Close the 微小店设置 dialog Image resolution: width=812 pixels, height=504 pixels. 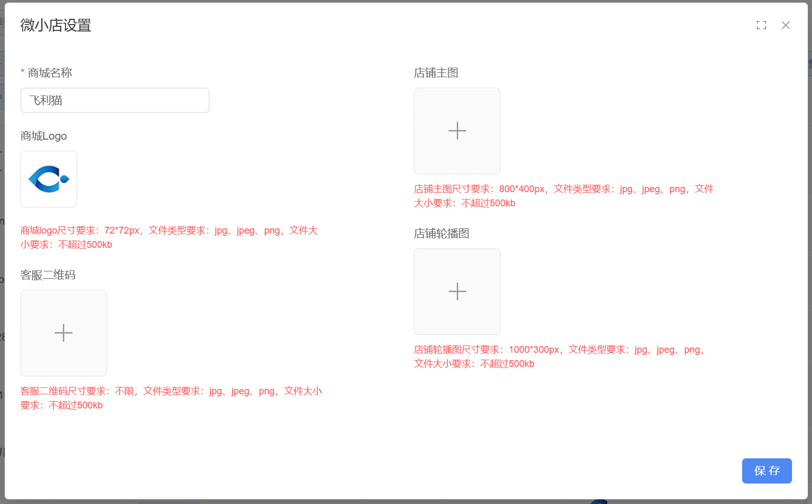[786, 25]
